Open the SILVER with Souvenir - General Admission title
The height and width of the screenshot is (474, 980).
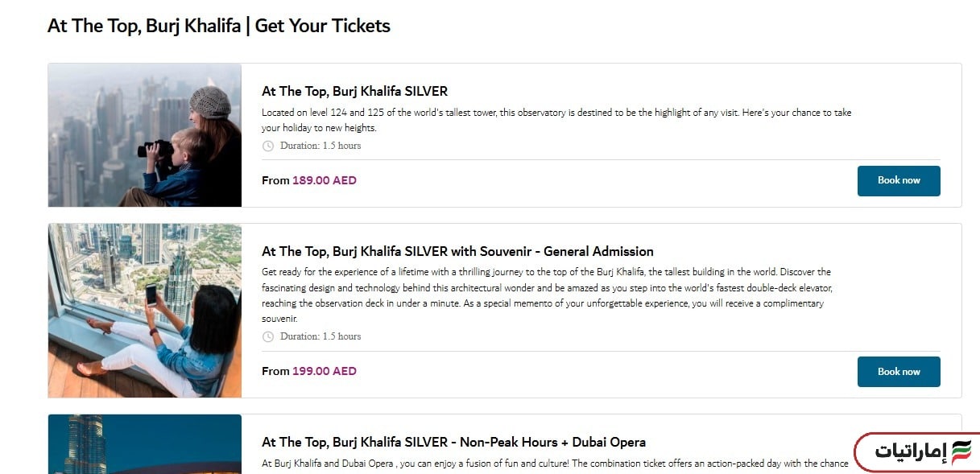coord(457,251)
